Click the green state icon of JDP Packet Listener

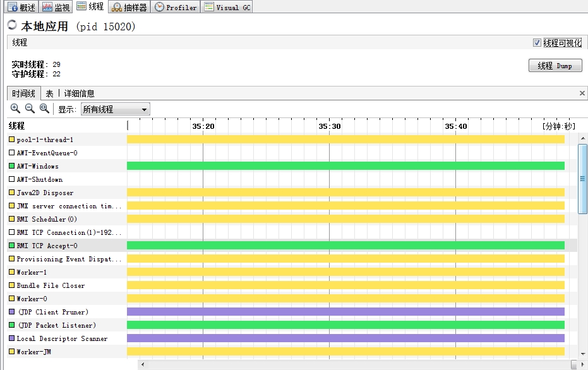(x=11, y=325)
